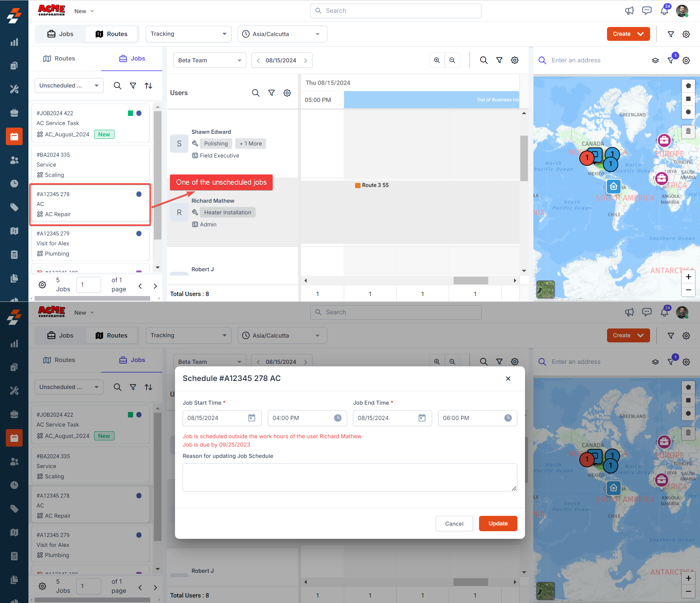Click Shawn Edward's 'S' avatar

(179, 144)
